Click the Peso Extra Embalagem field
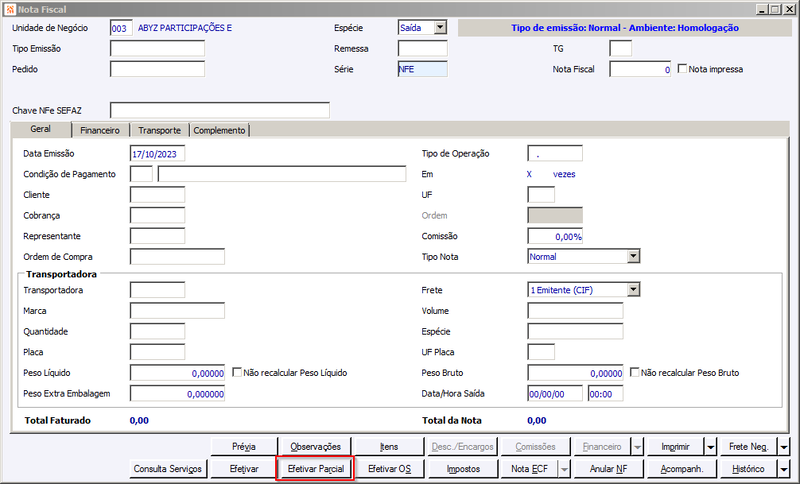Viewport: 800px width, 484px height. pyautogui.click(x=178, y=394)
